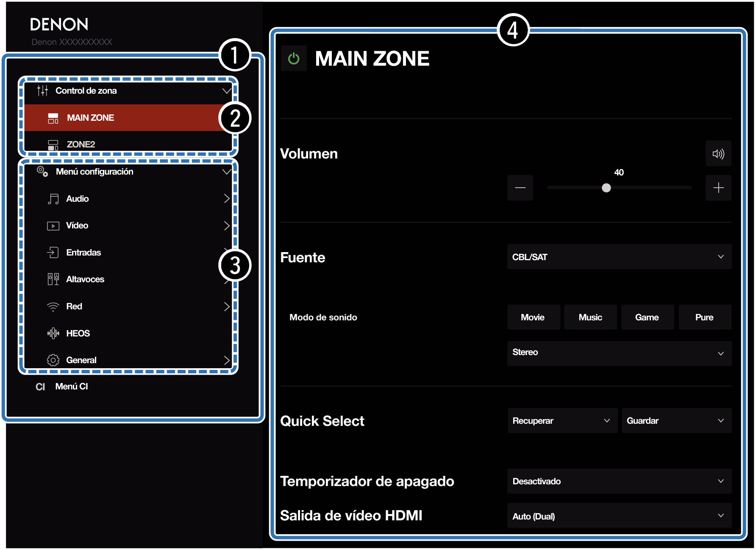Click the Vídeo play-screen icon
The width and height of the screenshot is (756, 550).
pyautogui.click(x=53, y=226)
